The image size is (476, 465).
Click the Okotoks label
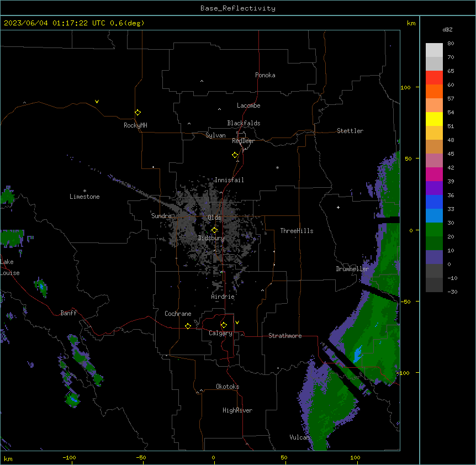point(228,387)
